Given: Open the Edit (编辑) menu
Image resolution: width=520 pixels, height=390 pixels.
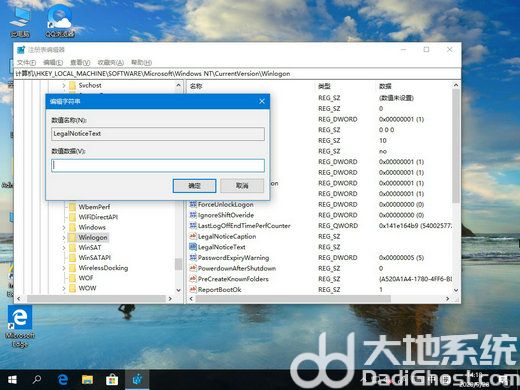Looking at the screenshot, I should [53, 62].
